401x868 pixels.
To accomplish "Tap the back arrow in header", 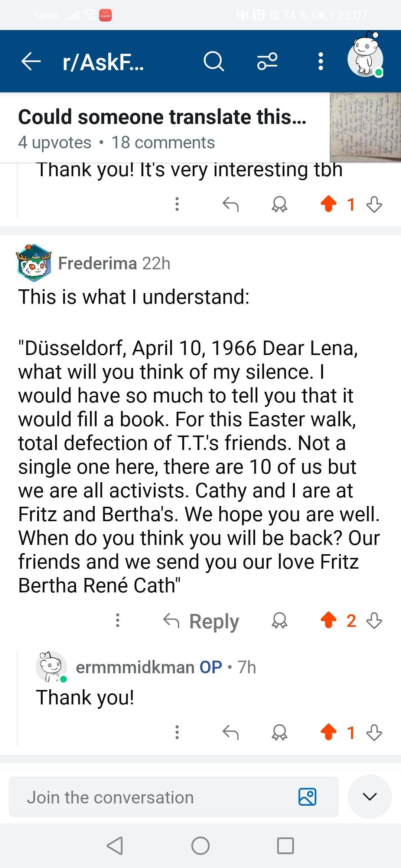I will point(31,61).
